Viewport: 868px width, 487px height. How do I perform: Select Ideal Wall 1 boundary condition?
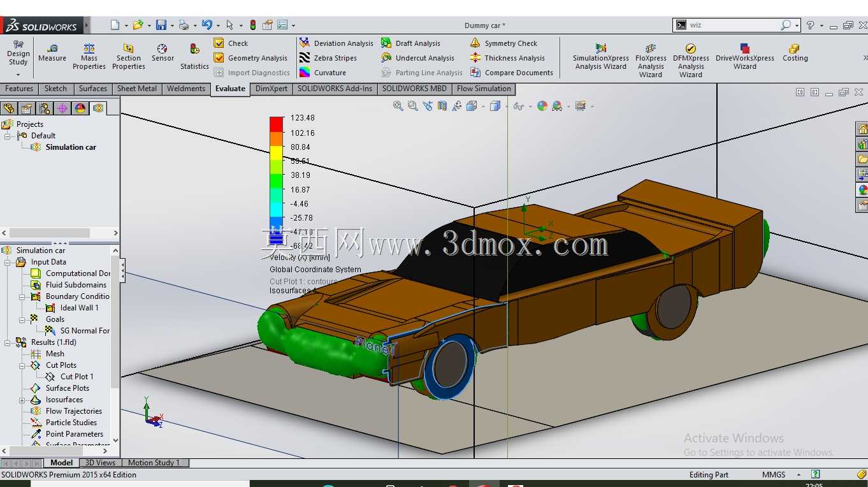click(72, 308)
